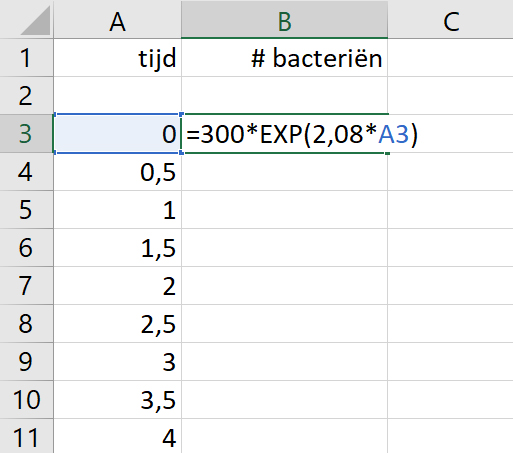Select cell A8 with value 2,5
513x453 pixels.
click(x=117, y=324)
